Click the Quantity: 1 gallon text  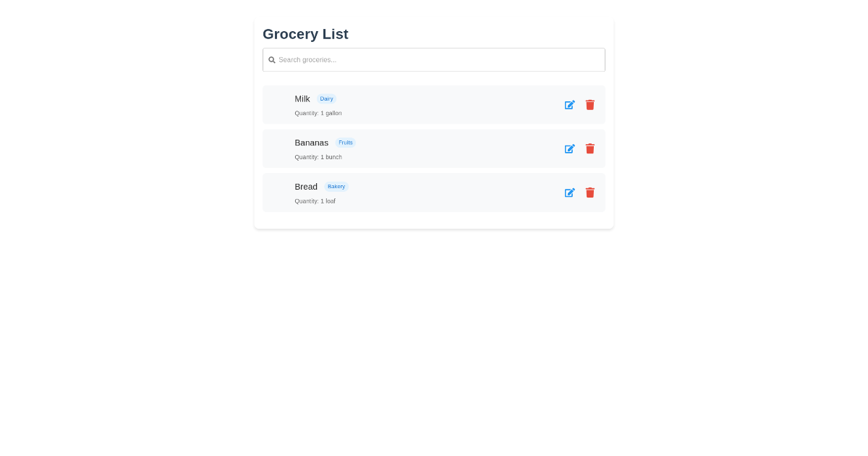pyautogui.click(x=318, y=113)
